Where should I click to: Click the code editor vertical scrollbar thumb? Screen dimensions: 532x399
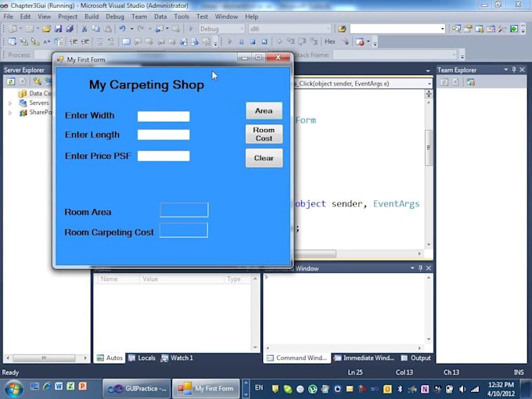[429, 148]
